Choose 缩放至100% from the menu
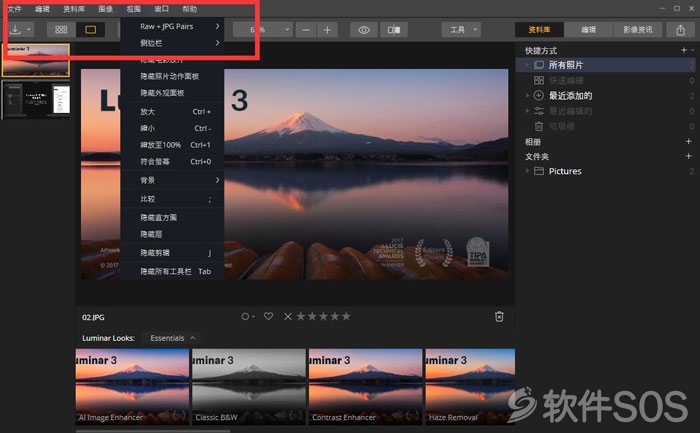 (172, 145)
